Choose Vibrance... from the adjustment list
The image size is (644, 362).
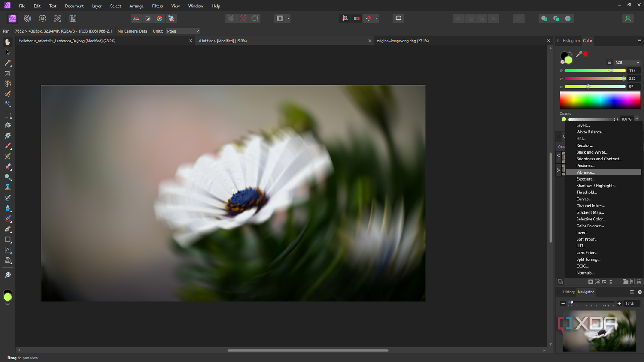(x=603, y=172)
